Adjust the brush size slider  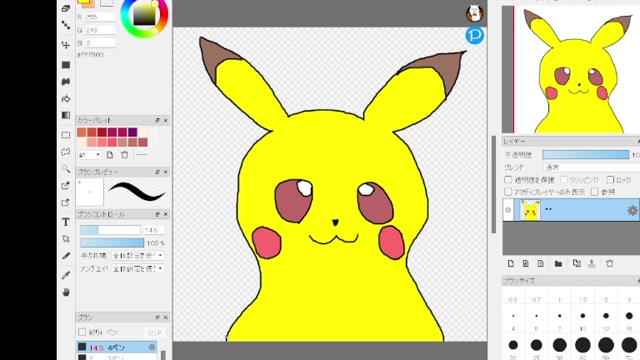click(110, 230)
